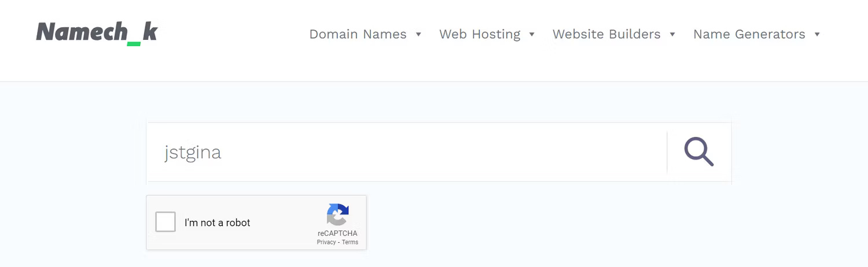Open the Web Hosting menu
868x267 pixels.
coord(480,34)
